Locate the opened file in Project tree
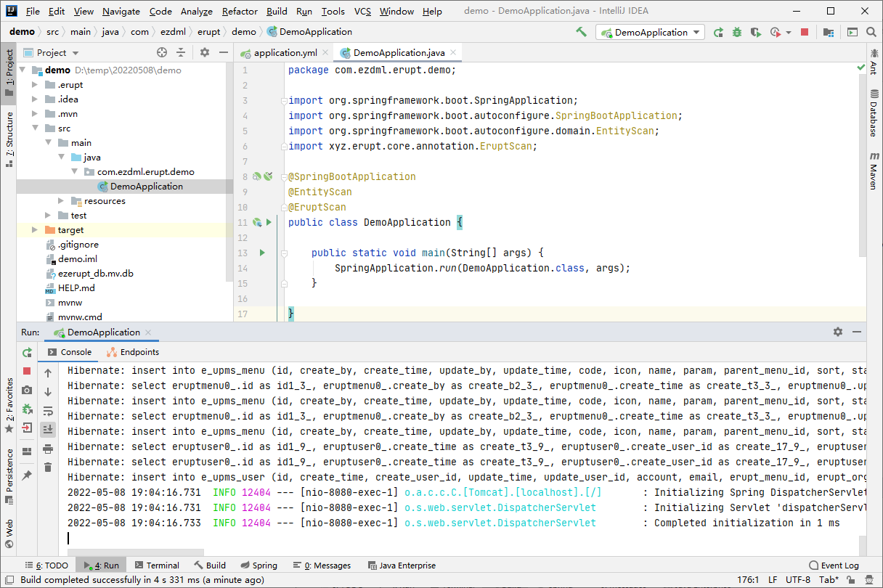883x588 pixels. tap(162, 52)
